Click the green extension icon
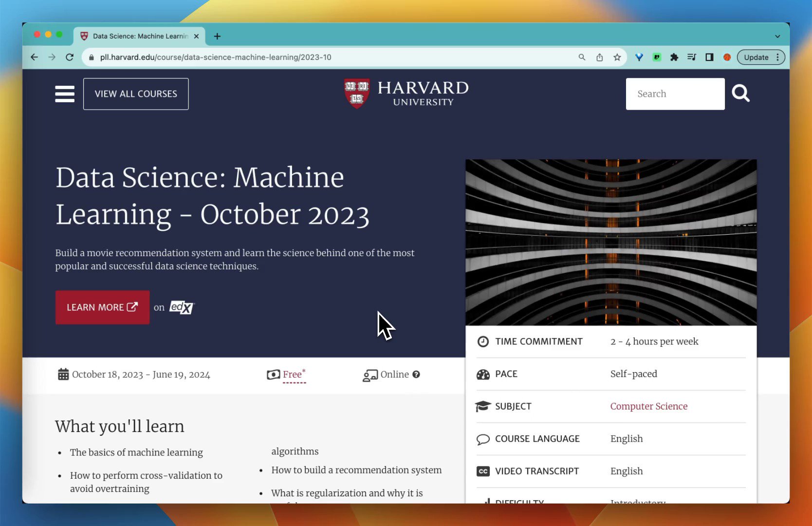The image size is (812, 526). 657,57
